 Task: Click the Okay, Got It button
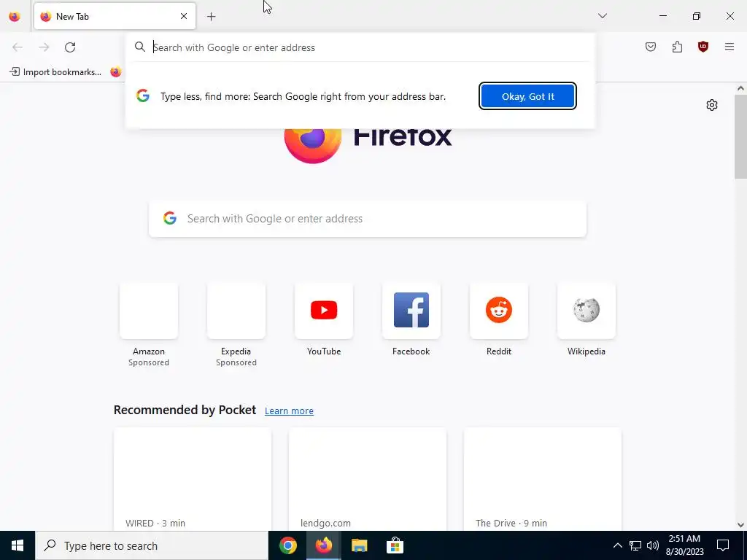click(528, 96)
